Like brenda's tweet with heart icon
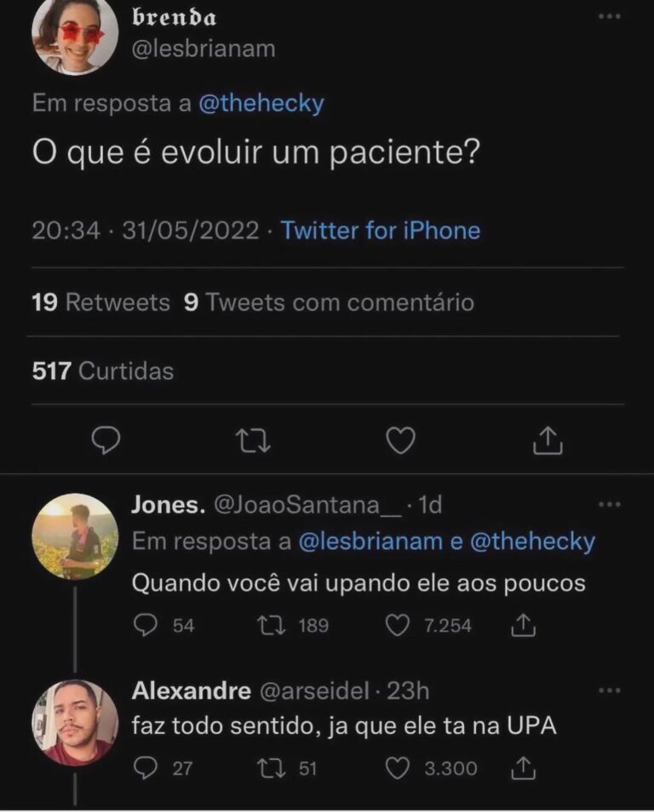654x812 pixels. coord(400,440)
